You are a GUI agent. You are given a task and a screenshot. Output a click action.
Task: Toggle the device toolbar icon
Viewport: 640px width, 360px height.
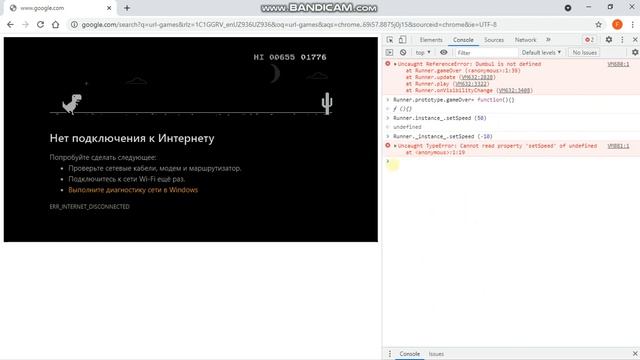point(402,40)
